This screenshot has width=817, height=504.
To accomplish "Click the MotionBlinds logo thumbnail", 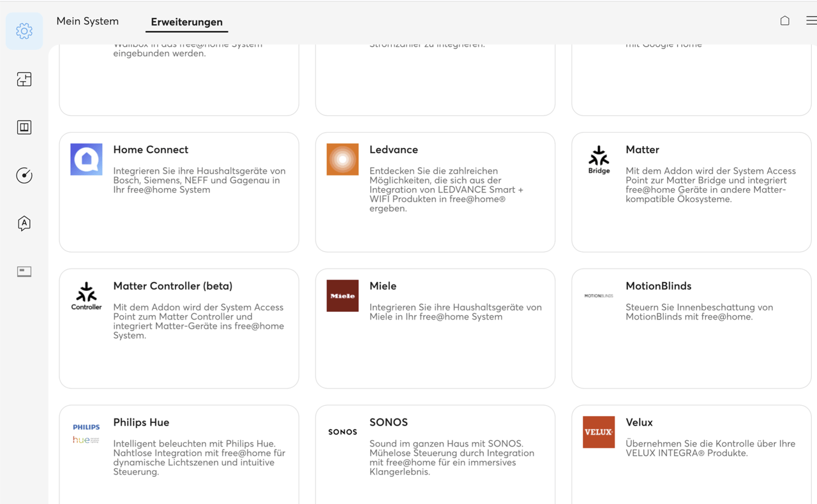I will tap(599, 296).
